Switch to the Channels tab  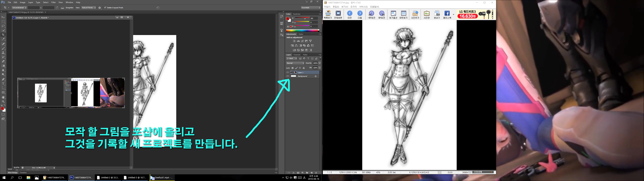297,55
